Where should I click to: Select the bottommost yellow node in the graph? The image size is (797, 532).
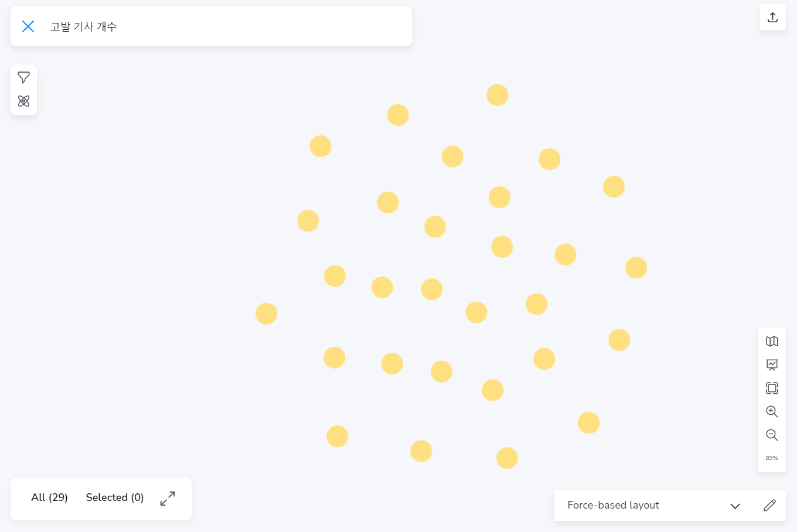pos(507,458)
